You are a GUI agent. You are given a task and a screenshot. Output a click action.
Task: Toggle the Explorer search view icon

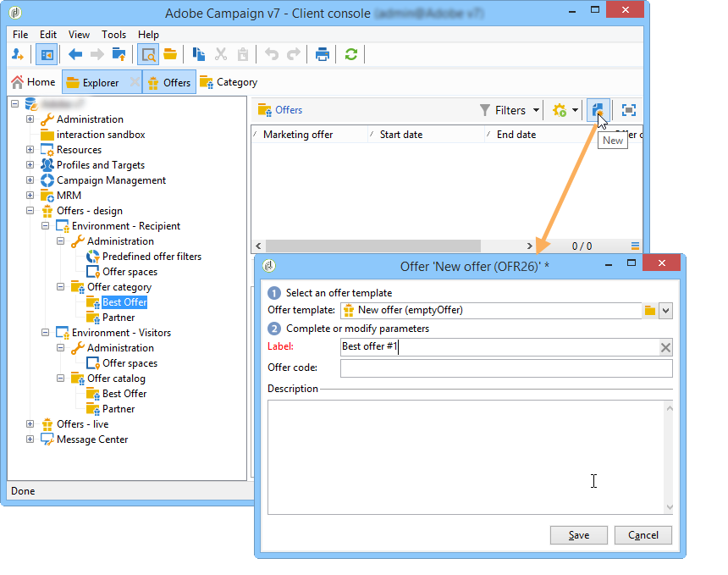(x=149, y=55)
